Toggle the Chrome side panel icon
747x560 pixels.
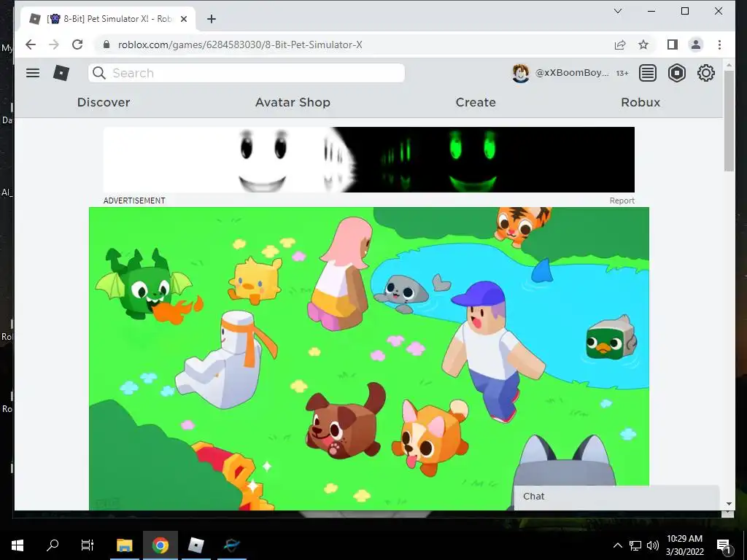pos(672,44)
